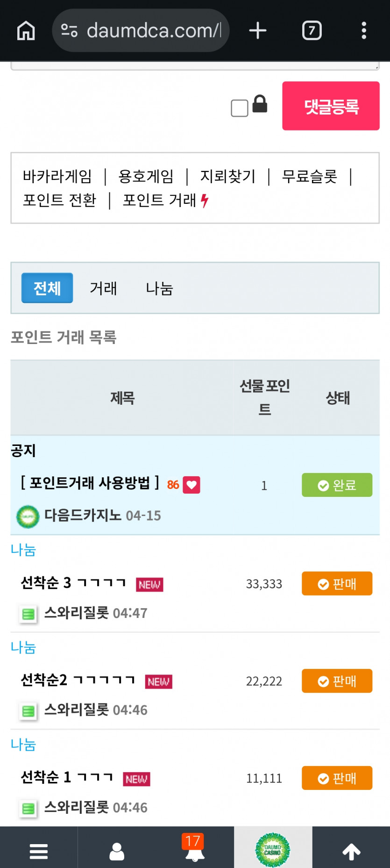Screen dimensions: 390x868
Task: Tap the green post icon next to 스와리질롯
Action: 28,614
